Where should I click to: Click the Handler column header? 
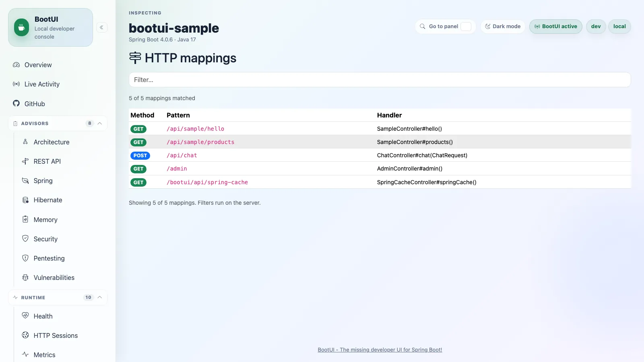pyautogui.click(x=389, y=115)
